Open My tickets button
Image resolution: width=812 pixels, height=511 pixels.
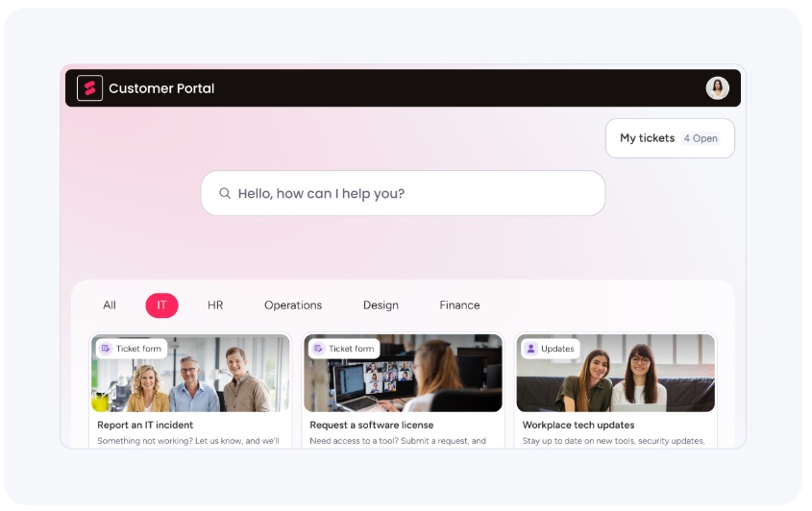(647, 138)
